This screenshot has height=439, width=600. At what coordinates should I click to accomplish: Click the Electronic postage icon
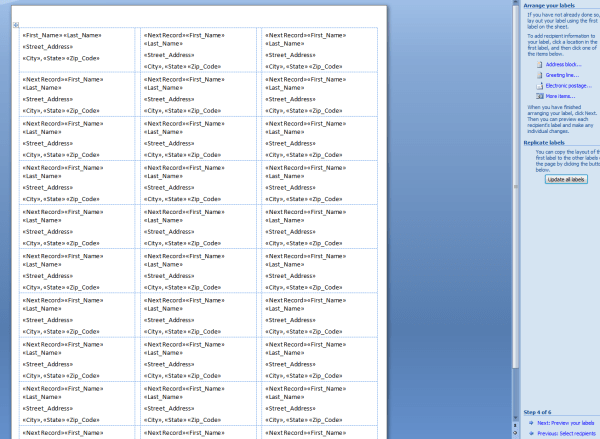pyautogui.click(x=540, y=86)
